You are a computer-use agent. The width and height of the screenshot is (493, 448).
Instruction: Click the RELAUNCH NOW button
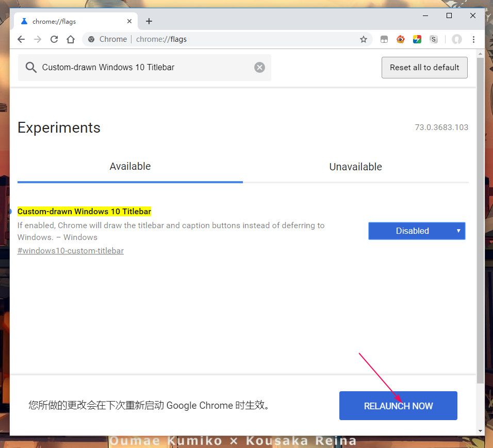point(398,406)
